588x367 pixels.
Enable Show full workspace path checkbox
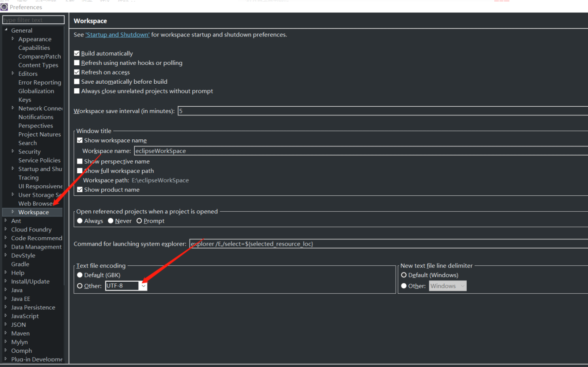pos(79,171)
